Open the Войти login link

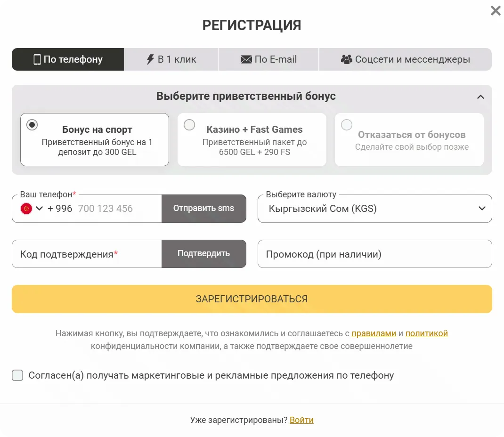301,420
